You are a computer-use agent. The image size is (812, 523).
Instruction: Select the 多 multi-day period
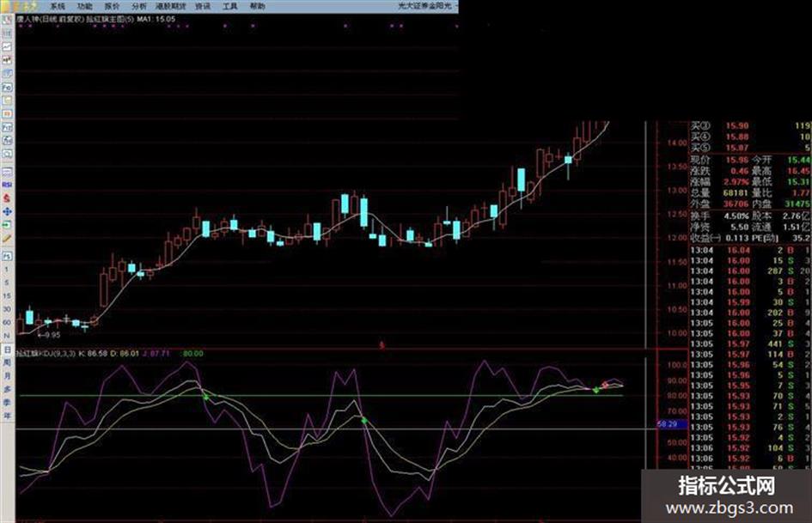pos(7,389)
